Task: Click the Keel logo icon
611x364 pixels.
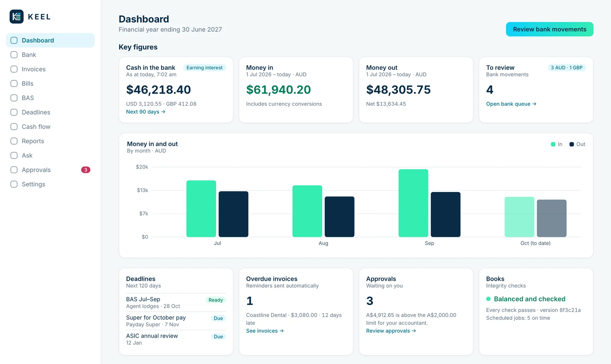Action: pos(16,17)
